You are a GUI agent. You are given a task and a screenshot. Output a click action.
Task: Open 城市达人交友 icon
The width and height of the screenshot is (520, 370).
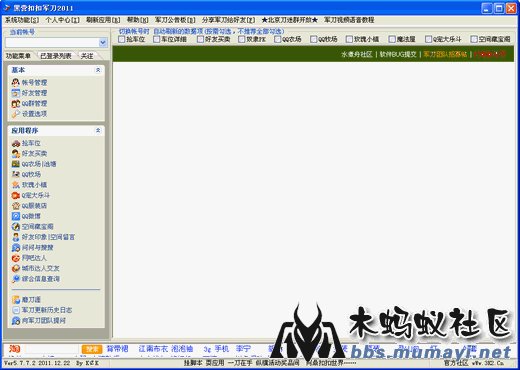click(x=16, y=268)
